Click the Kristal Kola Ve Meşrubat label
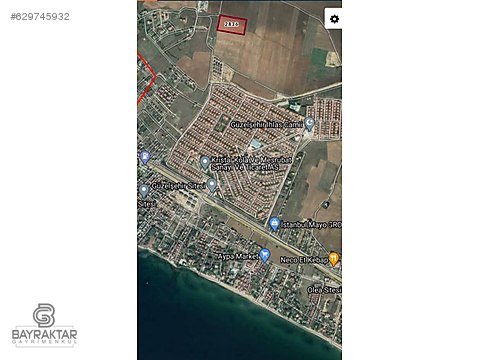Screen dimensions: 480x360 tap(252, 163)
